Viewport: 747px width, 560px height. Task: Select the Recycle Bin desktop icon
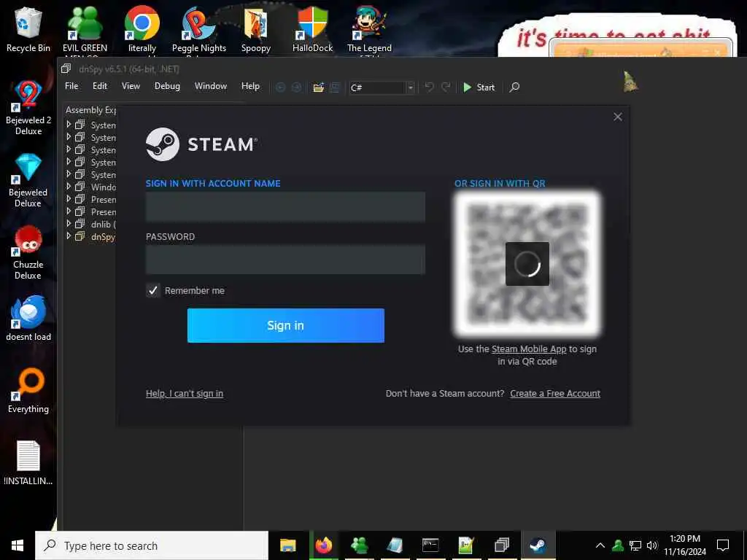point(28,29)
